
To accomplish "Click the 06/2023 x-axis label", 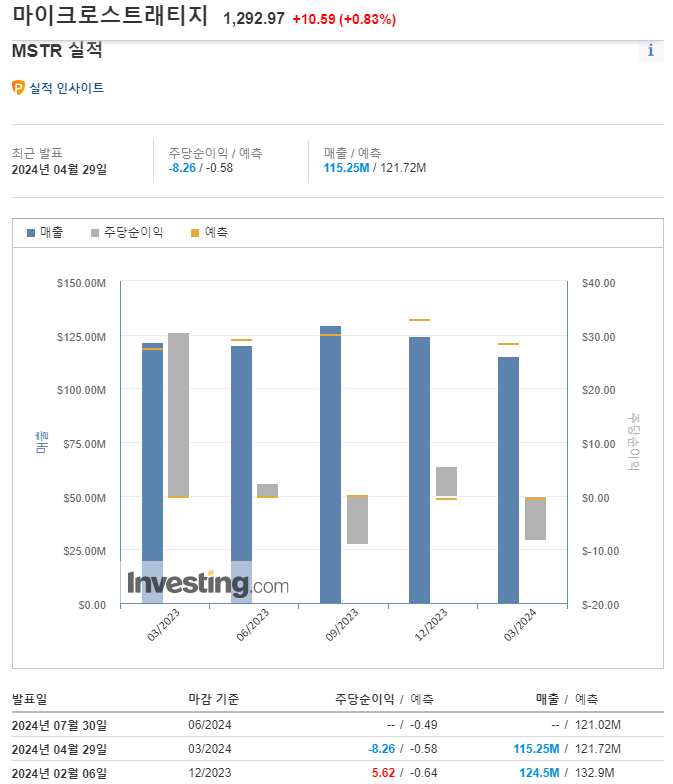I will (x=252, y=625).
